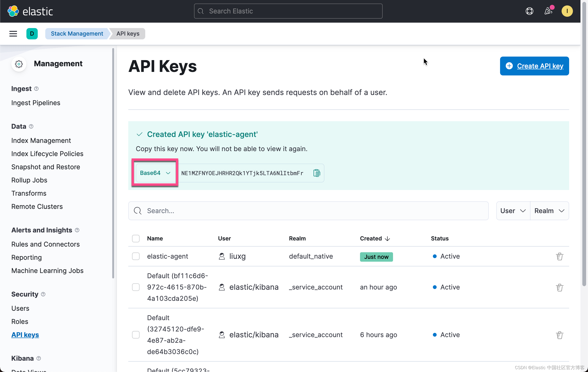
Task: Open Index Management in sidebar
Action: click(41, 141)
